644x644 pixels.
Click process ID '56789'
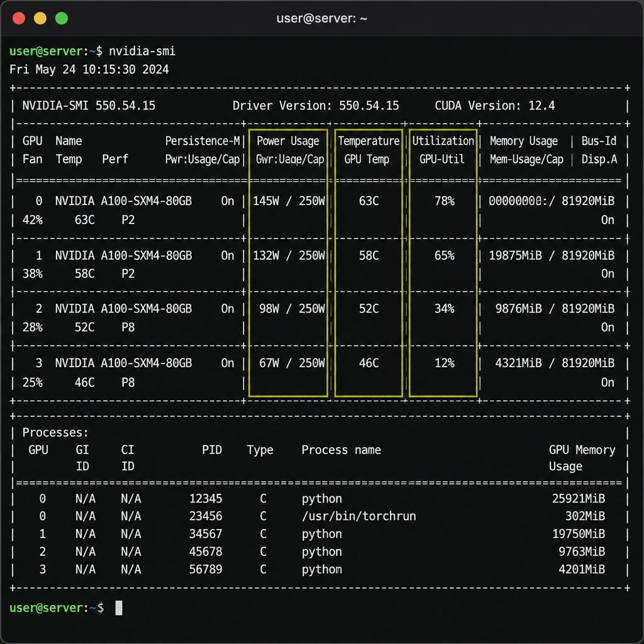206,569
